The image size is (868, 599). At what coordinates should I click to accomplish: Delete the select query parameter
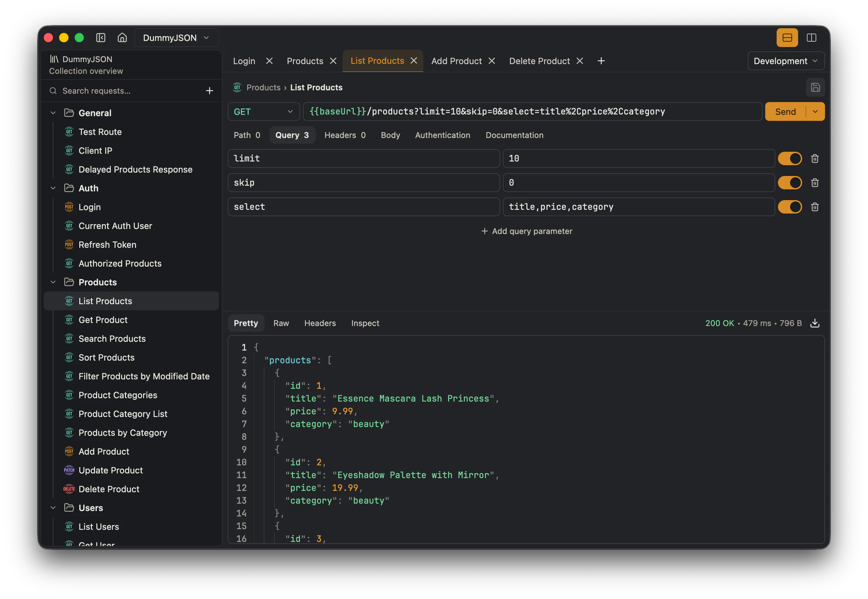click(x=814, y=207)
